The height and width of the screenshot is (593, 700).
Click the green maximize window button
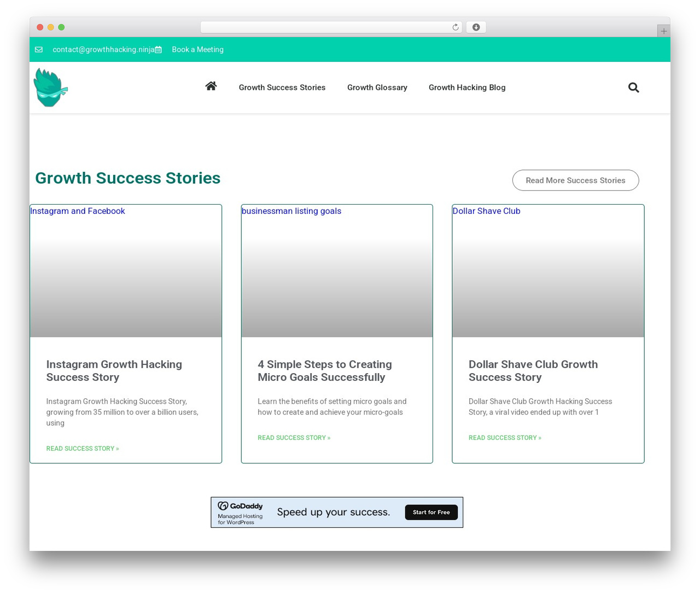tap(61, 27)
